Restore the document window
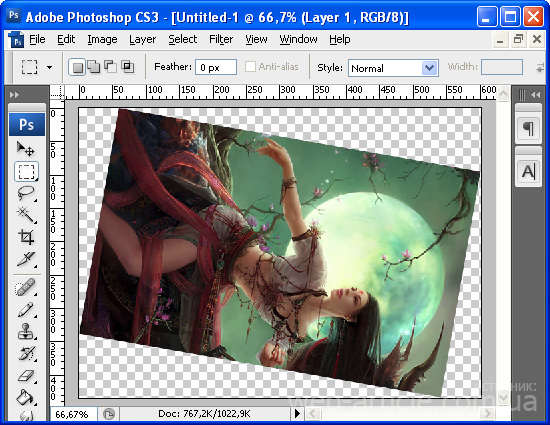Screen dimensions: 550x425 coord(518,39)
